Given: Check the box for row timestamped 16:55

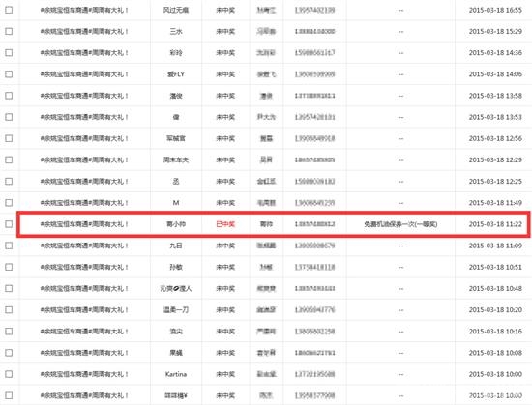Looking at the screenshot, I should coord(9,10).
